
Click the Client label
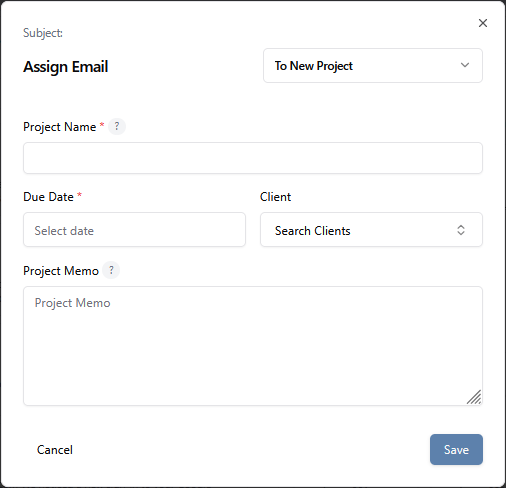click(x=275, y=197)
